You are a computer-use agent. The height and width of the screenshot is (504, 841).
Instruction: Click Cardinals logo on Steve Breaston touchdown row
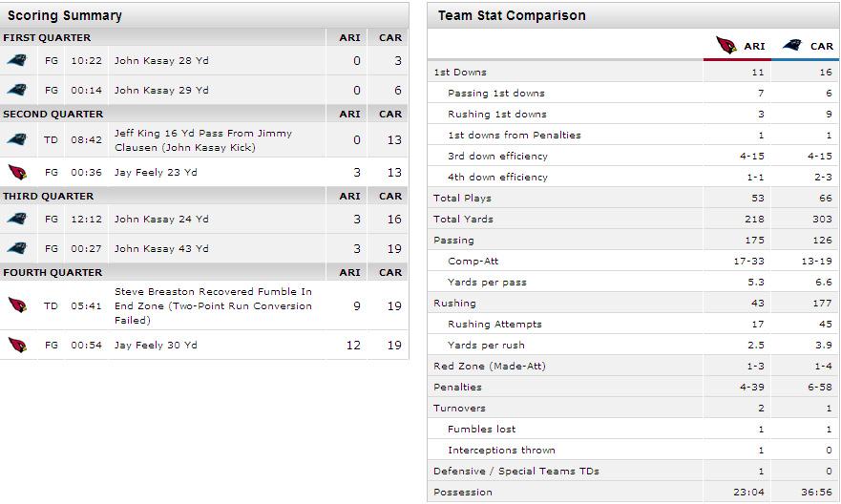click(x=16, y=305)
